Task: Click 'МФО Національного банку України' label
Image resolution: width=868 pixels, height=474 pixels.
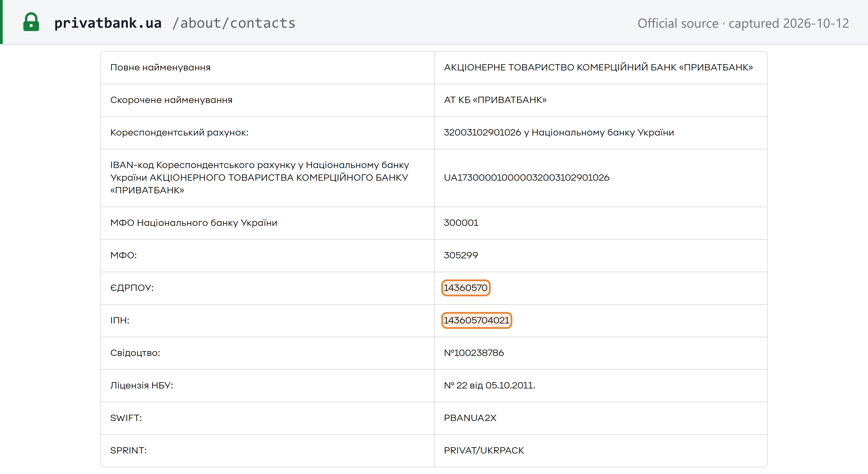Action: pyautogui.click(x=193, y=223)
